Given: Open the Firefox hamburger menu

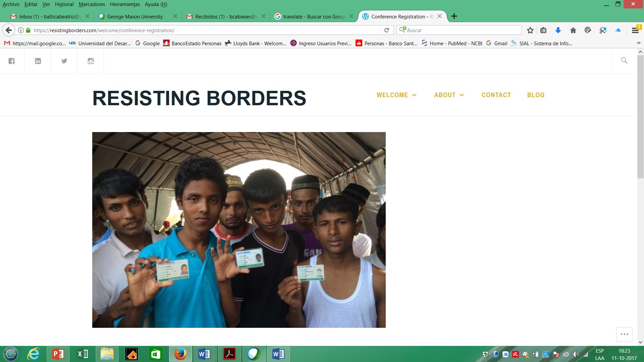Looking at the screenshot, I should (x=635, y=31).
